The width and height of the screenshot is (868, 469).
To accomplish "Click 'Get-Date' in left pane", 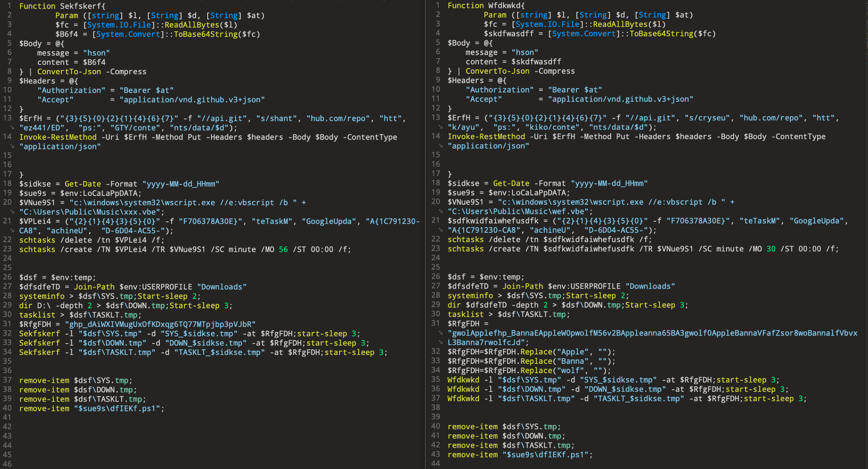I will click(x=83, y=184).
